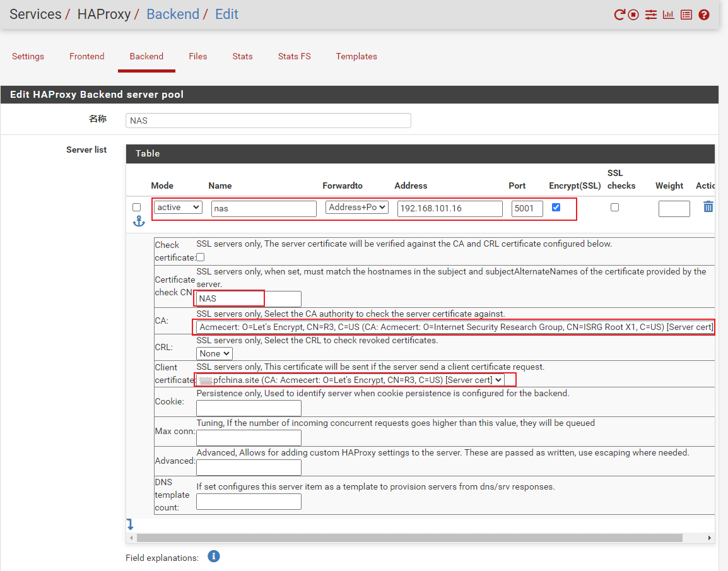This screenshot has width=728, height=571.
Task: Click the horizontal scrollbar under server table
Action: (x=409, y=538)
